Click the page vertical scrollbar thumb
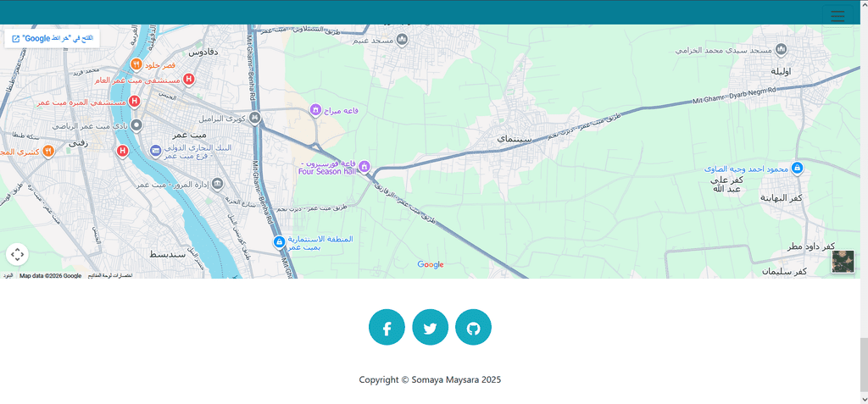The image size is (868, 404). tap(864, 365)
